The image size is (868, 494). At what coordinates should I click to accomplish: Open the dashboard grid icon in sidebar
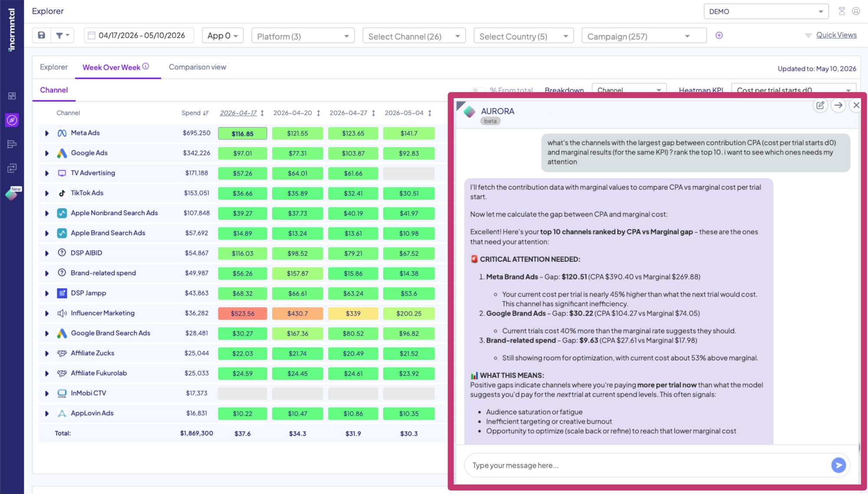click(12, 96)
